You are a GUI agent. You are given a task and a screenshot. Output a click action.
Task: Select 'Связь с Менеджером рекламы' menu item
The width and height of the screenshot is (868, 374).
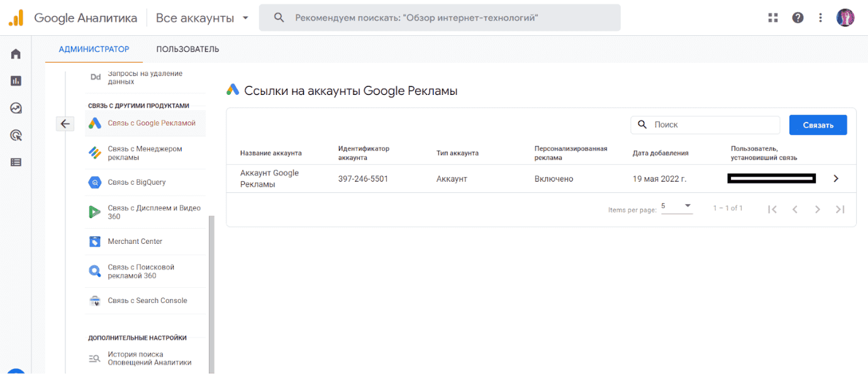(145, 153)
